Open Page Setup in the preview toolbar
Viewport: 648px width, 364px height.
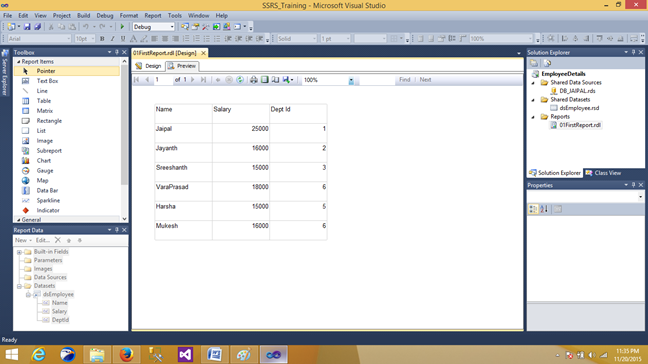(275, 80)
